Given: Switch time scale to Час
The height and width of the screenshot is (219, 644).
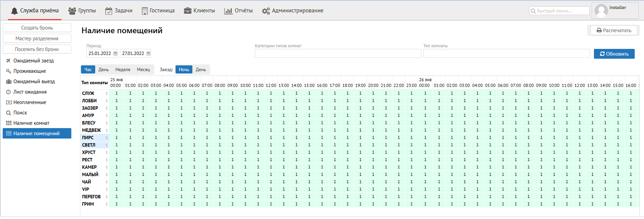Looking at the screenshot, I should click(x=88, y=70).
